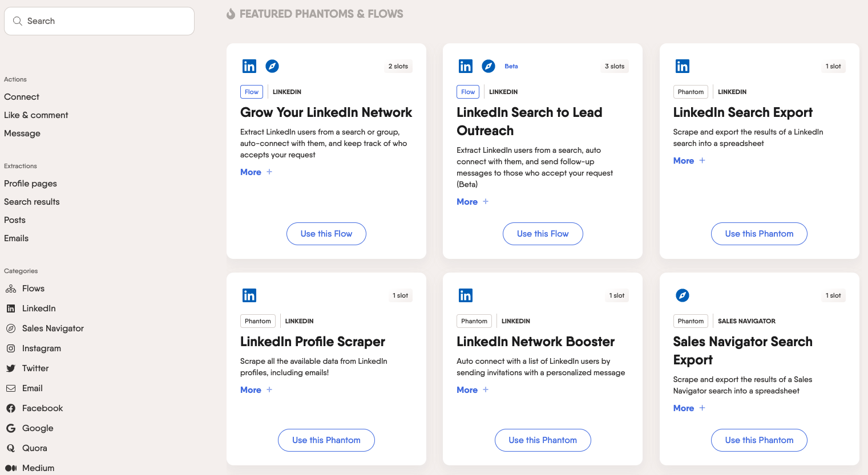Click the Email envelope icon in sidebar
Screen dimensions: 868x475
[11, 388]
